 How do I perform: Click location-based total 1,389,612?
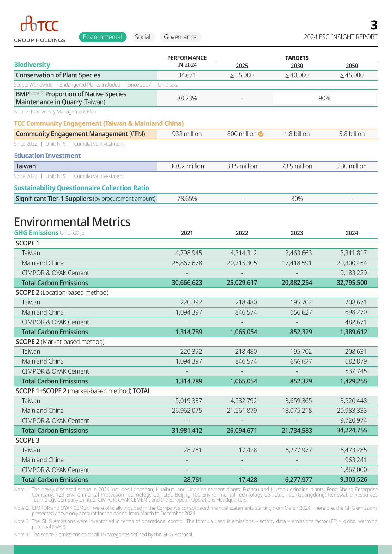click(x=353, y=332)
